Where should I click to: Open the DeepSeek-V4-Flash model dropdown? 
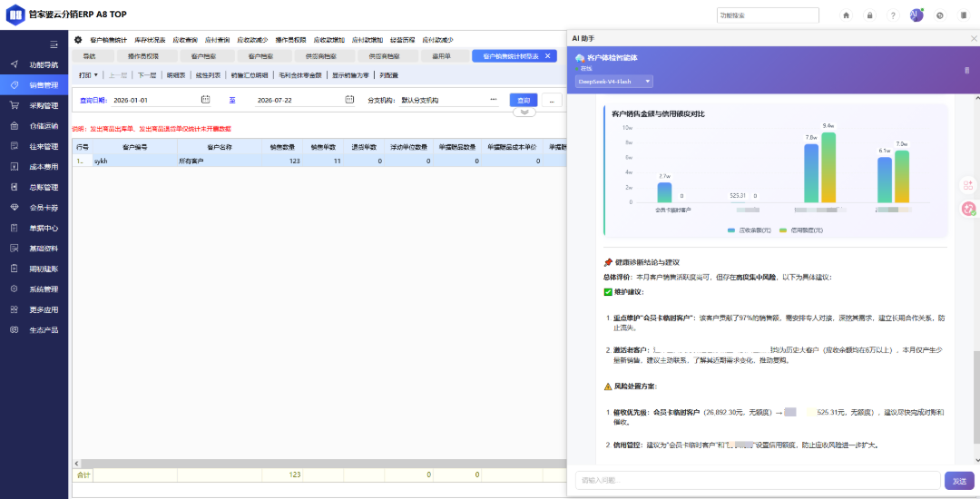point(614,81)
